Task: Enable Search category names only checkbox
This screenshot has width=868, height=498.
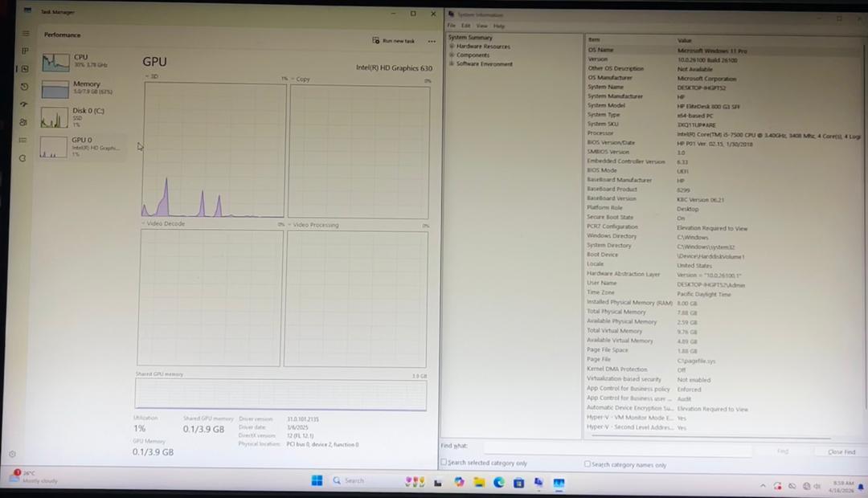Action: coord(586,463)
